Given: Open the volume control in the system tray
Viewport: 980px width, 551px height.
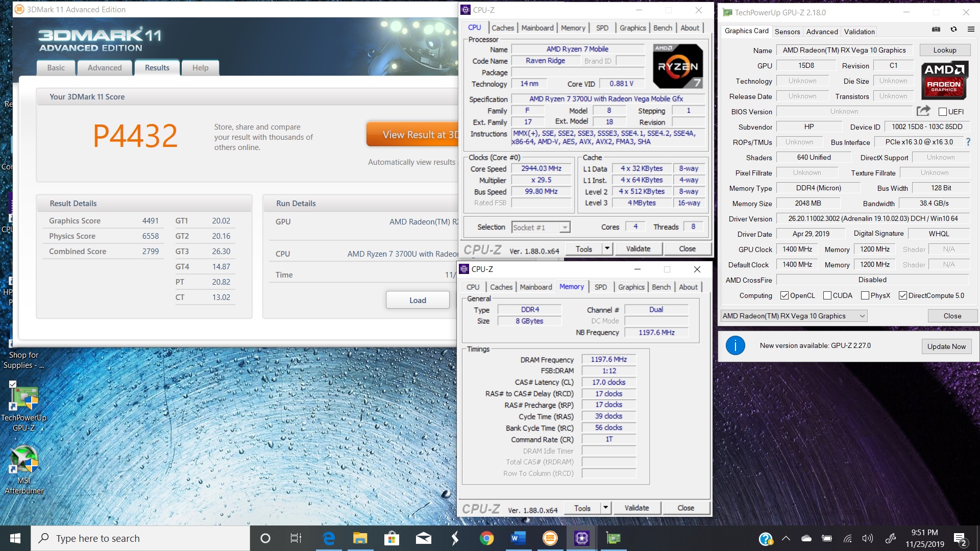Looking at the screenshot, I should 868,538.
